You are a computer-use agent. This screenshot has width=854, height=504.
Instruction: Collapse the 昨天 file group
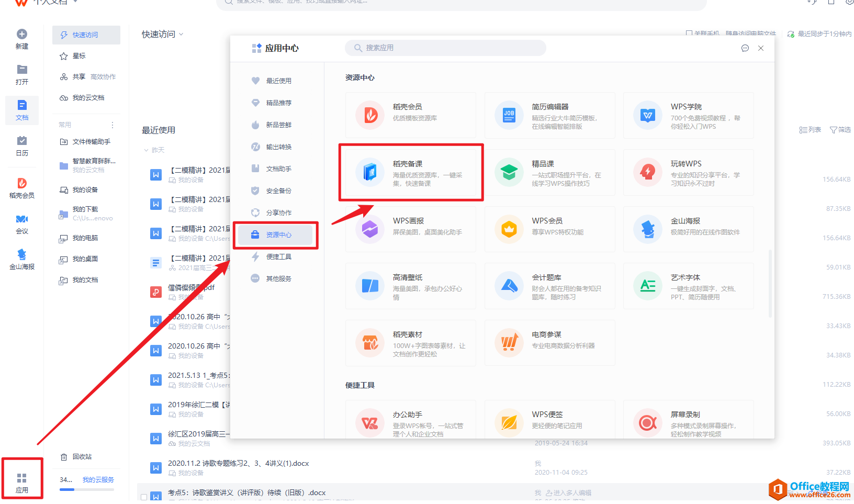(x=147, y=150)
